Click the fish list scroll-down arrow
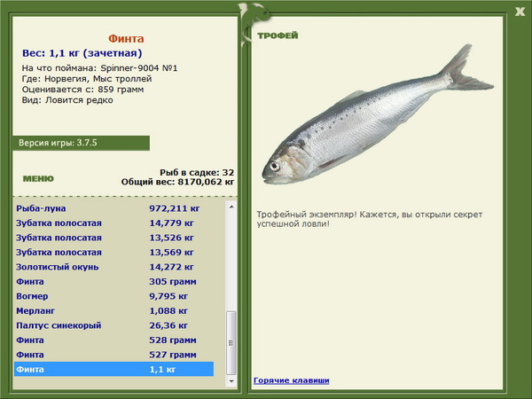This screenshot has height=399, width=532. [x=231, y=381]
